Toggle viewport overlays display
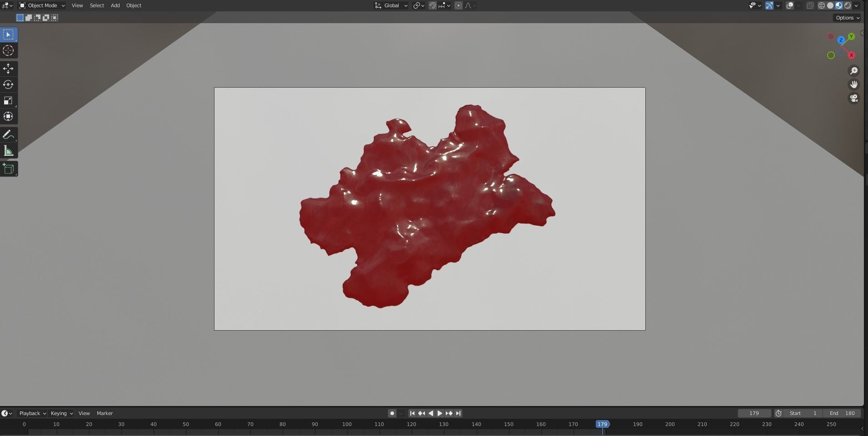The width and height of the screenshot is (868, 436). coord(790,5)
